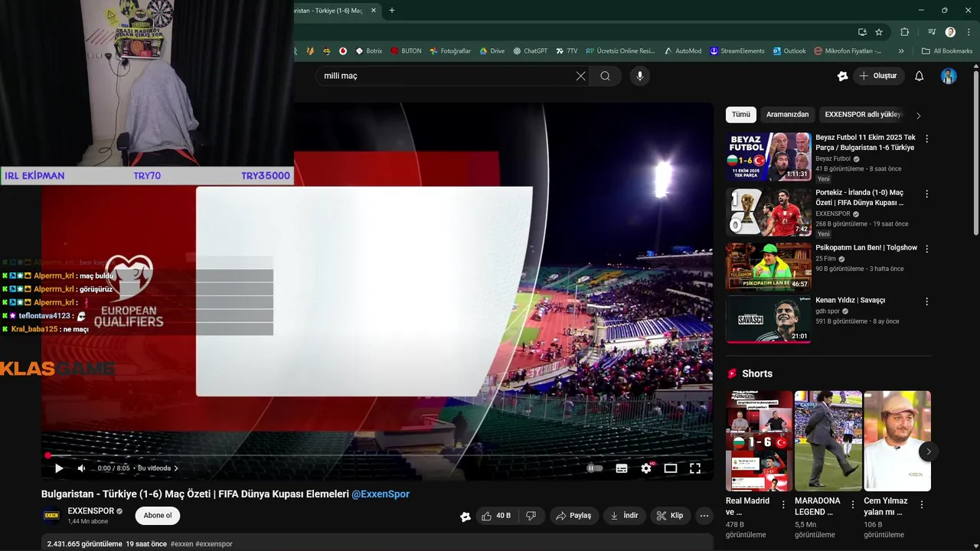Close the current browser tab
This screenshot has width=980, height=551.
(x=374, y=11)
